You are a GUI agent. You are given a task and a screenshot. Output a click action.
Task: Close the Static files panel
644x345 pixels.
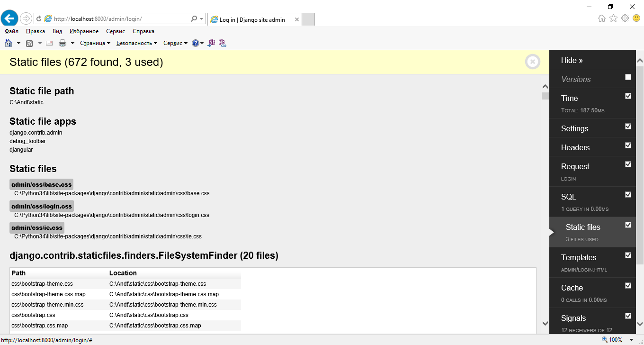(532, 62)
